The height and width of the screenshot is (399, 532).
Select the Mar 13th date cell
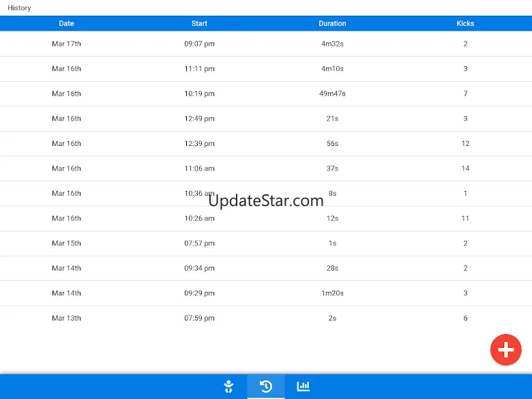[67, 318]
